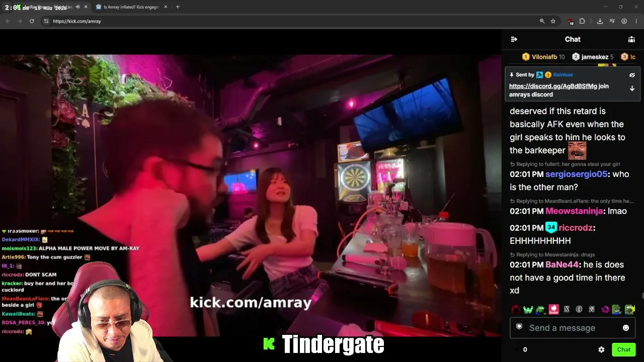
Task: Open riccrodz's chat profile
Action: [576, 228]
